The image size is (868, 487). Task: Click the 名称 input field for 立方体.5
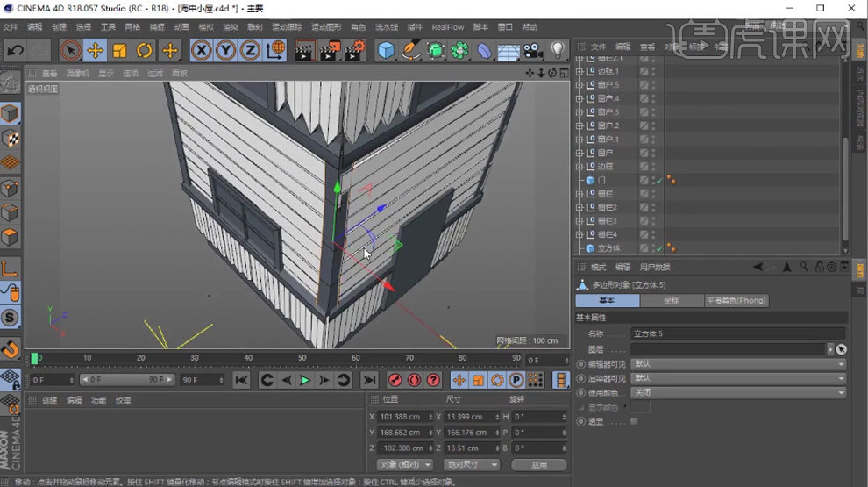[737, 333]
